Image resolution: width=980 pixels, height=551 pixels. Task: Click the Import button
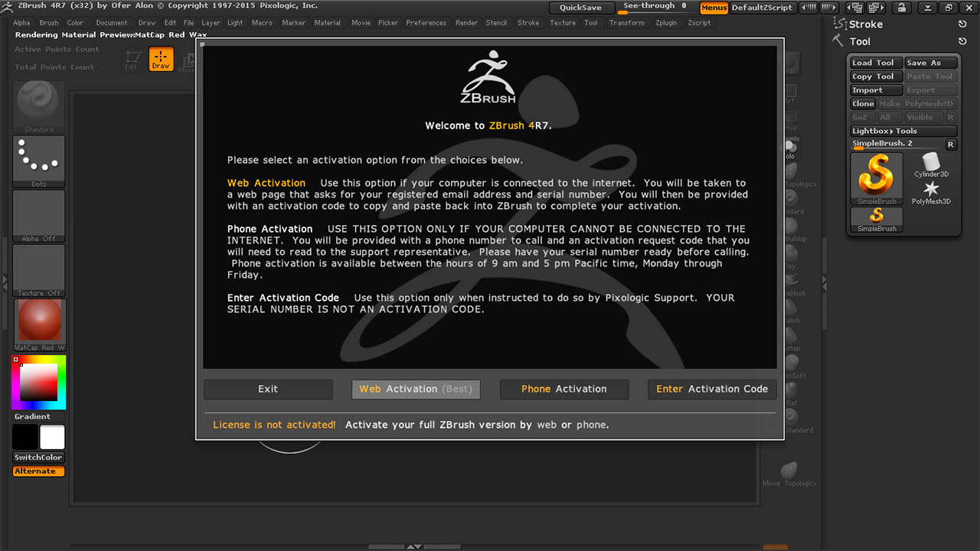[x=876, y=90]
